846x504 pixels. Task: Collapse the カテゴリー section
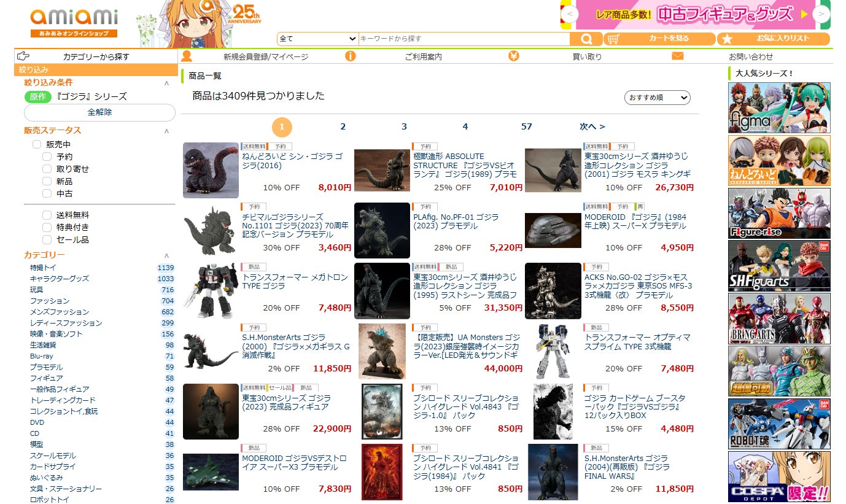(166, 255)
